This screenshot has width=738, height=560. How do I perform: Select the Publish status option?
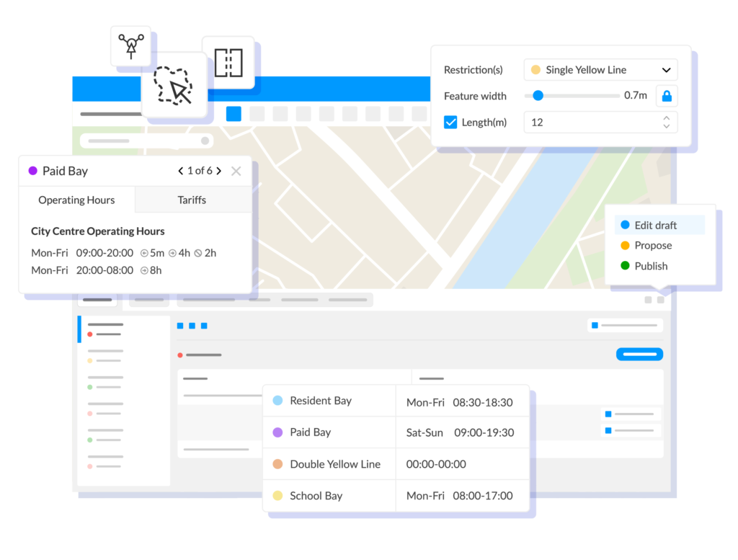650,266
